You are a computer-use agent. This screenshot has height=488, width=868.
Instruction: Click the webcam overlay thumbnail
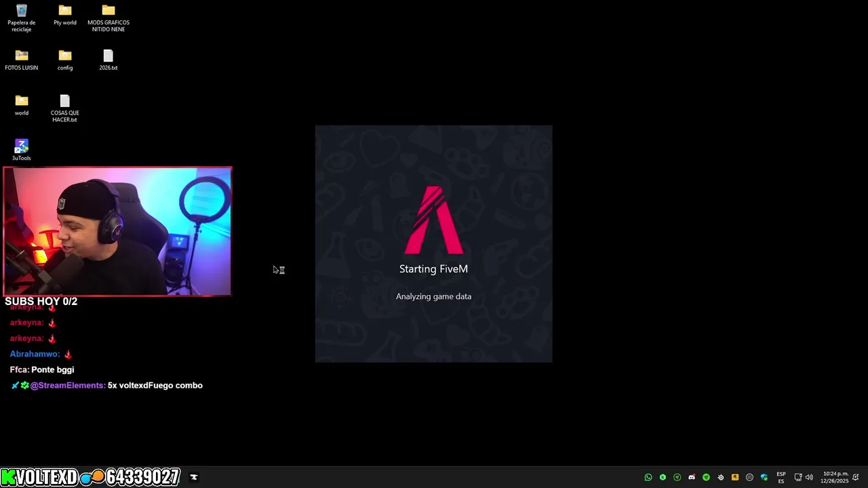click(117, 232)
